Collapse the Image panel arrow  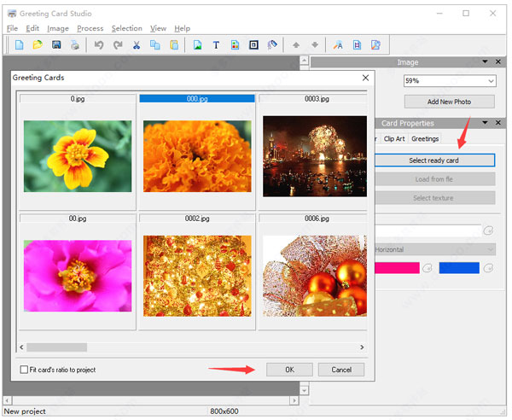pyautogui.click(x=486, y=62)
